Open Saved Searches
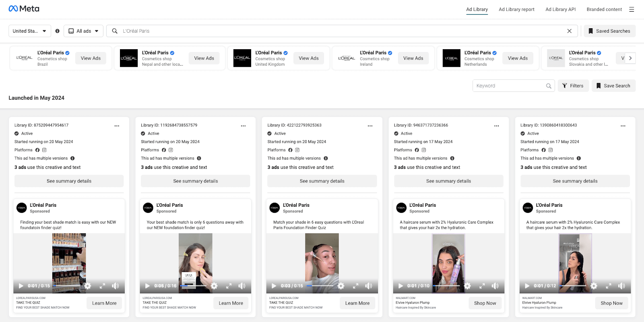 tap(609, 31)
